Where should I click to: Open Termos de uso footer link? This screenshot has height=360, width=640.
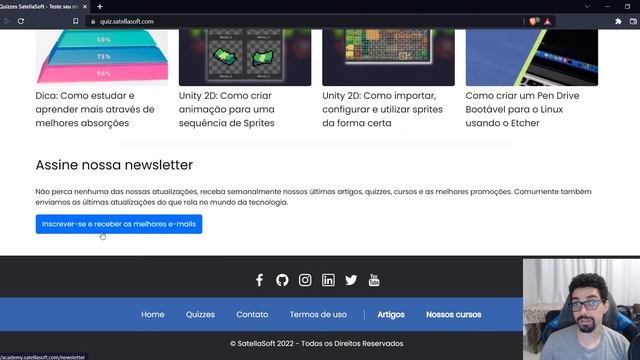pos(318,314)
